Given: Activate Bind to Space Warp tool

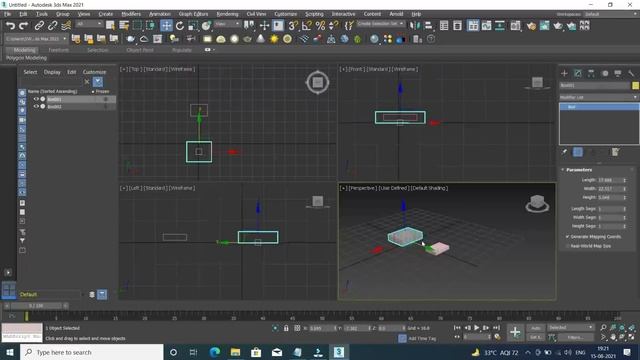Looking at the screenshot, I should pos(66,26).
